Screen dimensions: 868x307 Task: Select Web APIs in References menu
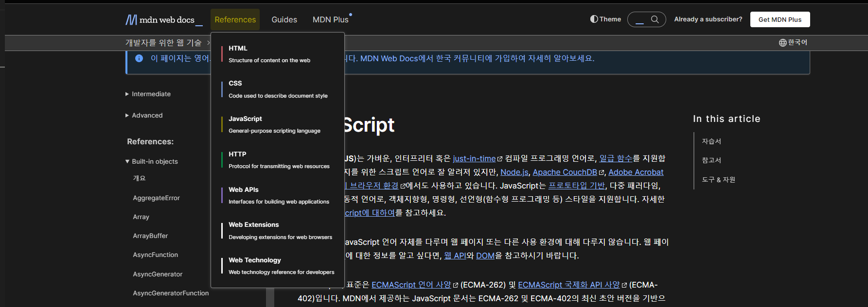(x=278, y=196)
